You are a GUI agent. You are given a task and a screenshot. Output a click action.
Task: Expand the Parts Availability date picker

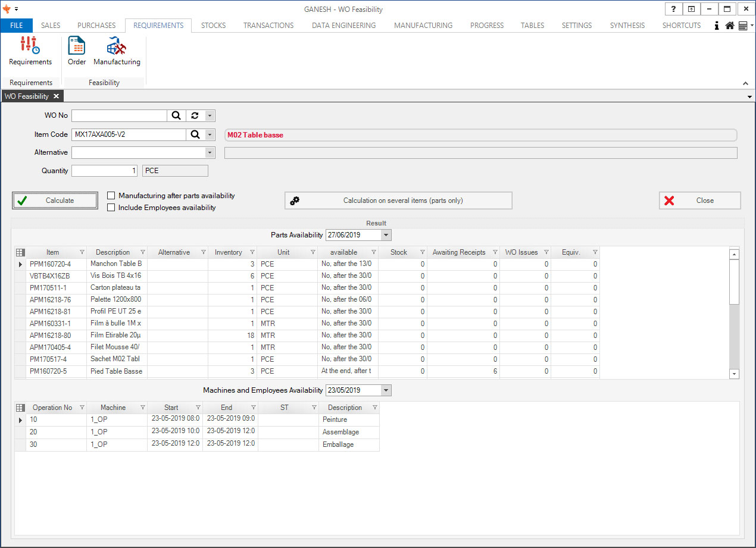pyautogui.click(x=386, y=235)
